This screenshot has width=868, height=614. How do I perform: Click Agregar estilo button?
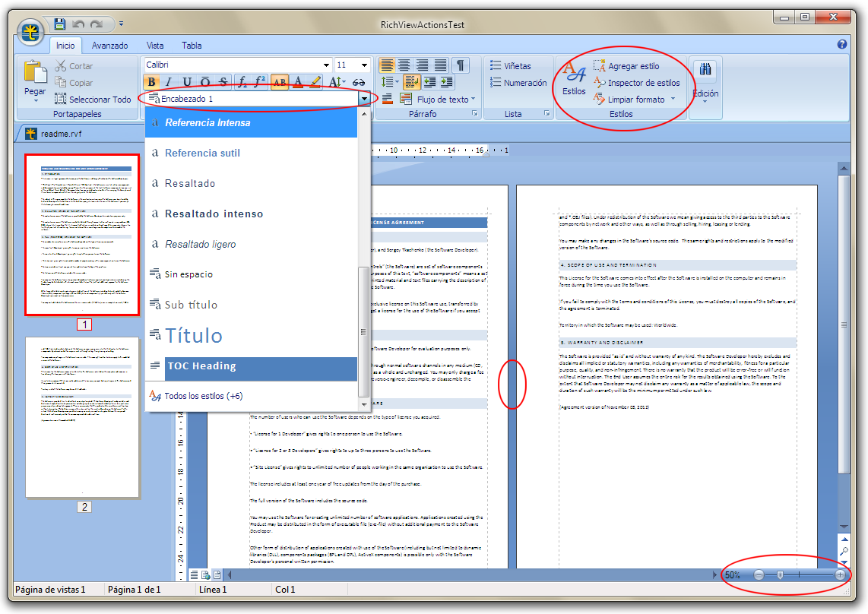(x=633, y=66)
